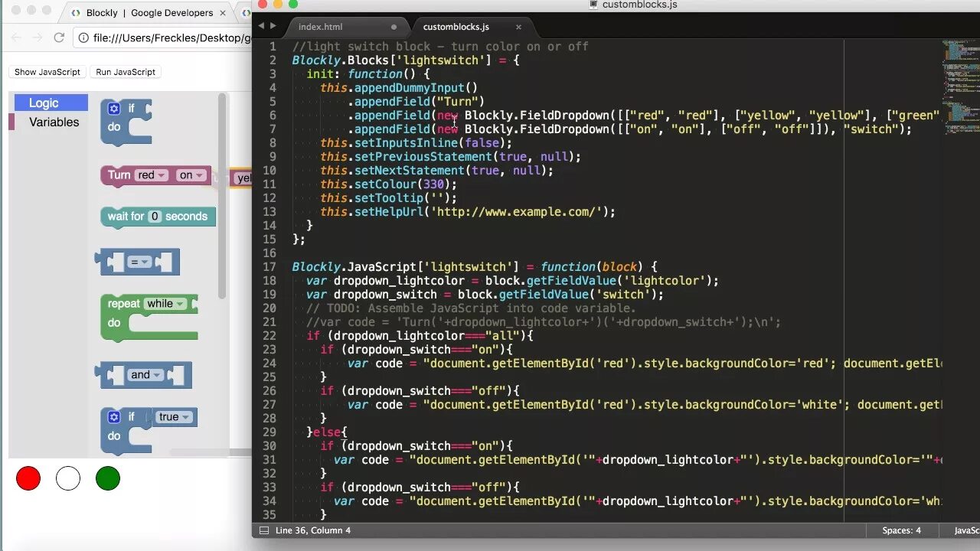Open the panel switcher icon in Sublime's status bar
This screenshot has width=980, height=551.
point(264,530)
